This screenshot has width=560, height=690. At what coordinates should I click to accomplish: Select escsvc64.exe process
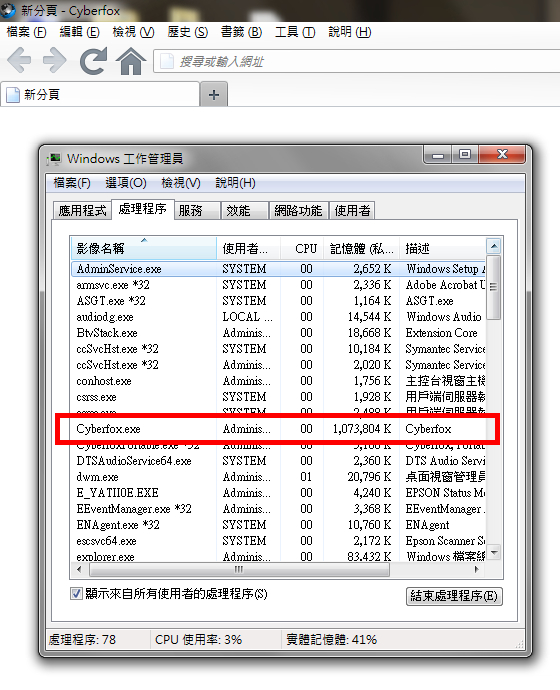click(x=278, y=541)
